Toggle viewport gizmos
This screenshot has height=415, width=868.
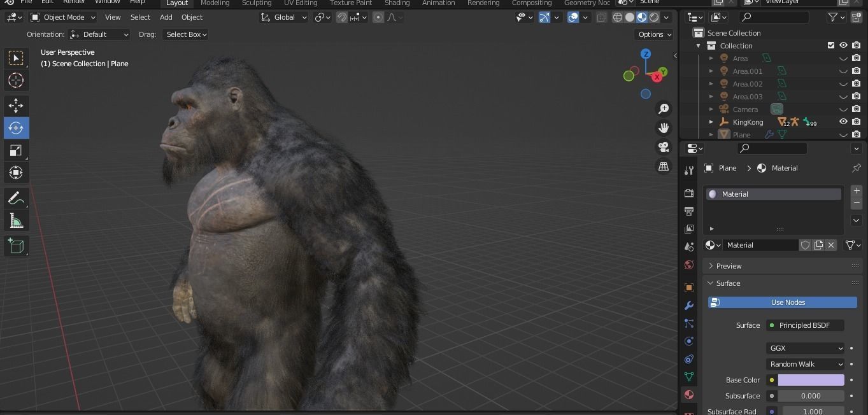pos(544,17)
